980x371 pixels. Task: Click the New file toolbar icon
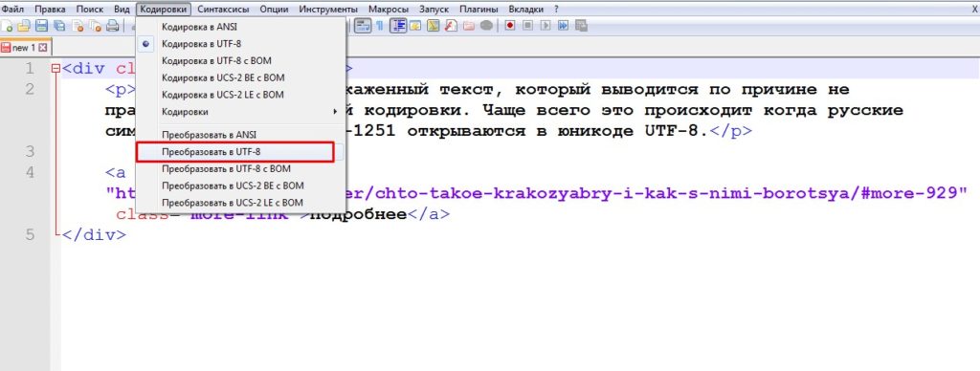pyautogui.click(x=7, y=26)
